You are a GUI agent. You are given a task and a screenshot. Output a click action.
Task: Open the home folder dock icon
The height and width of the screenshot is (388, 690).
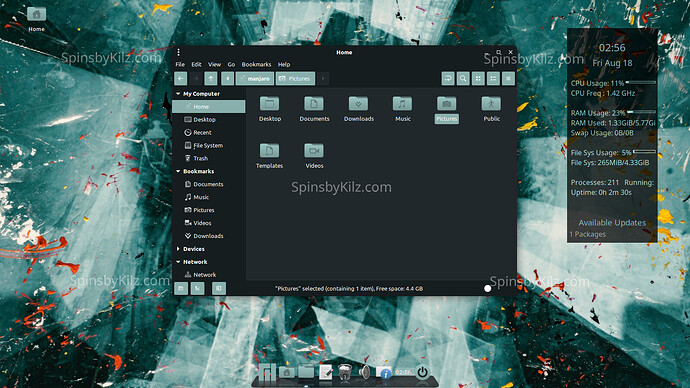[286, 373]
